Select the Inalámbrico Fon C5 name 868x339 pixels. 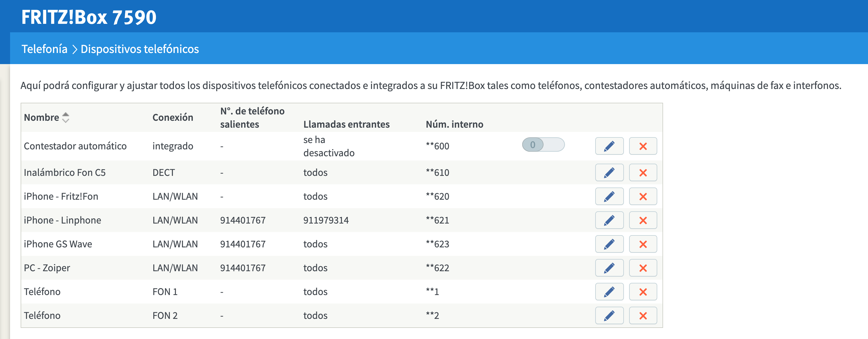(65, 172)
